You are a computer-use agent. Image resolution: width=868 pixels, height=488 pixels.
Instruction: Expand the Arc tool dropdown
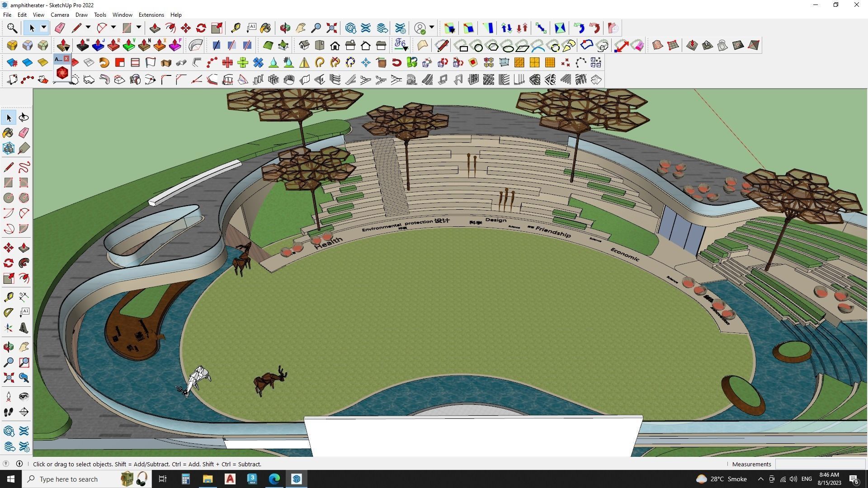click(x=113, y=28)
